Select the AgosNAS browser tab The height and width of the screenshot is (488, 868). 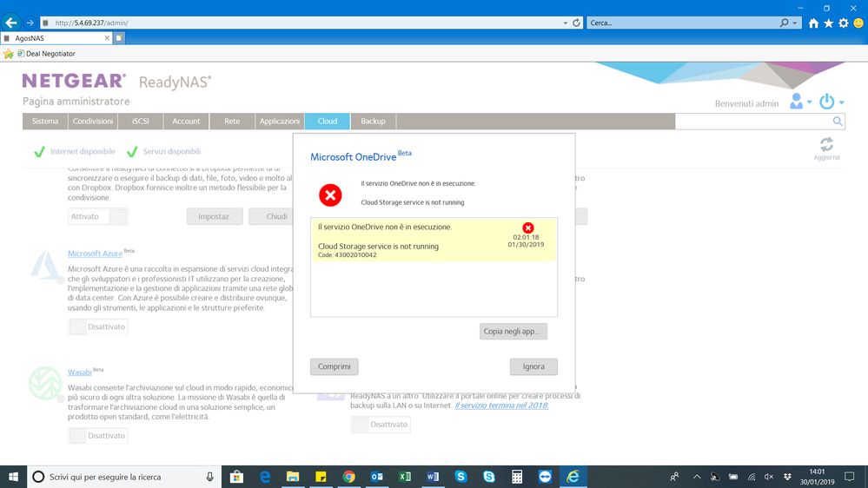56,38
